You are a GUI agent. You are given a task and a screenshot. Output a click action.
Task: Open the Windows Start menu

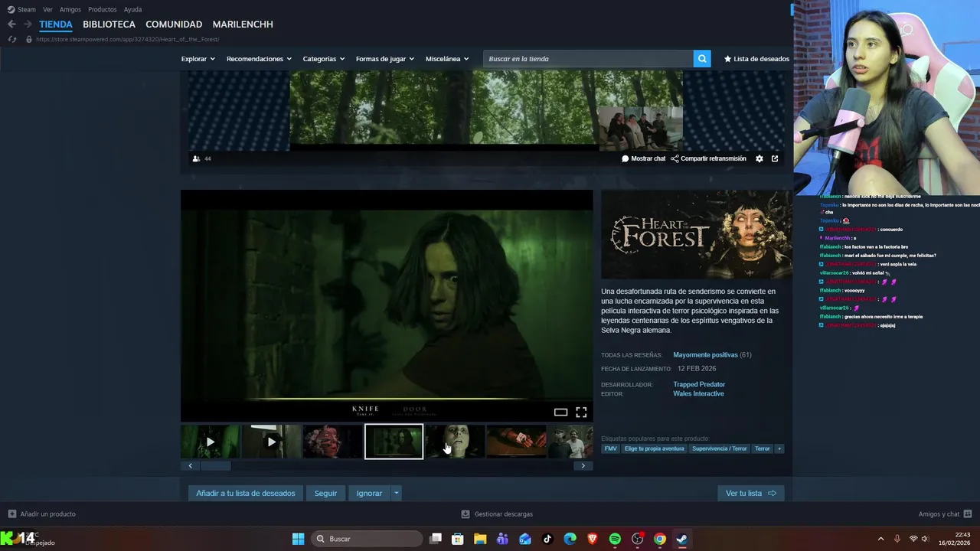(298, 539)
